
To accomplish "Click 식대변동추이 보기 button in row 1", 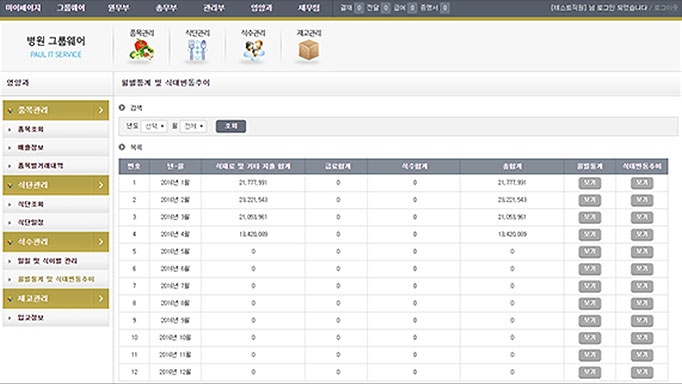I will tap(642, 183).
